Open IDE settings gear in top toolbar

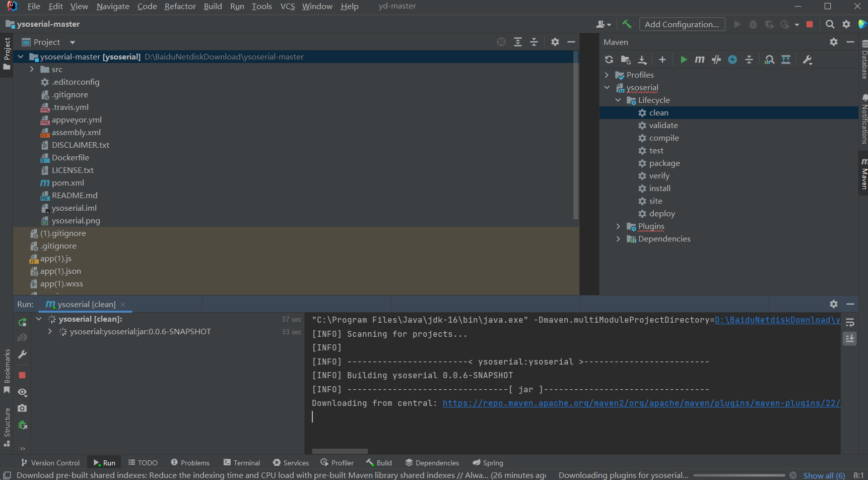(x=846, y=24)
